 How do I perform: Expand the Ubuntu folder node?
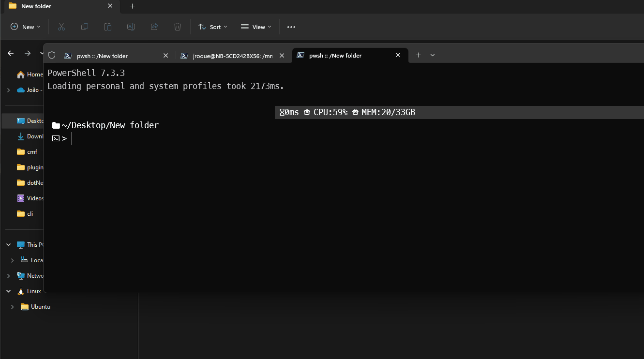[12, 307]
